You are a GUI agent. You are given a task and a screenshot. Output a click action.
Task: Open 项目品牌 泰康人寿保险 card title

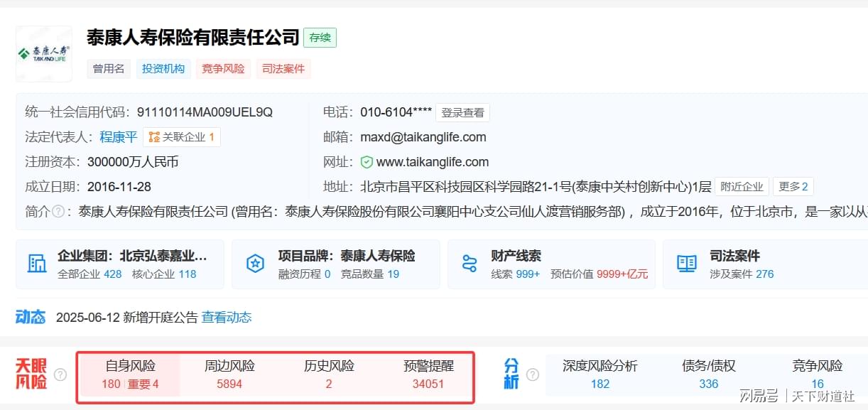click(347, 256)
